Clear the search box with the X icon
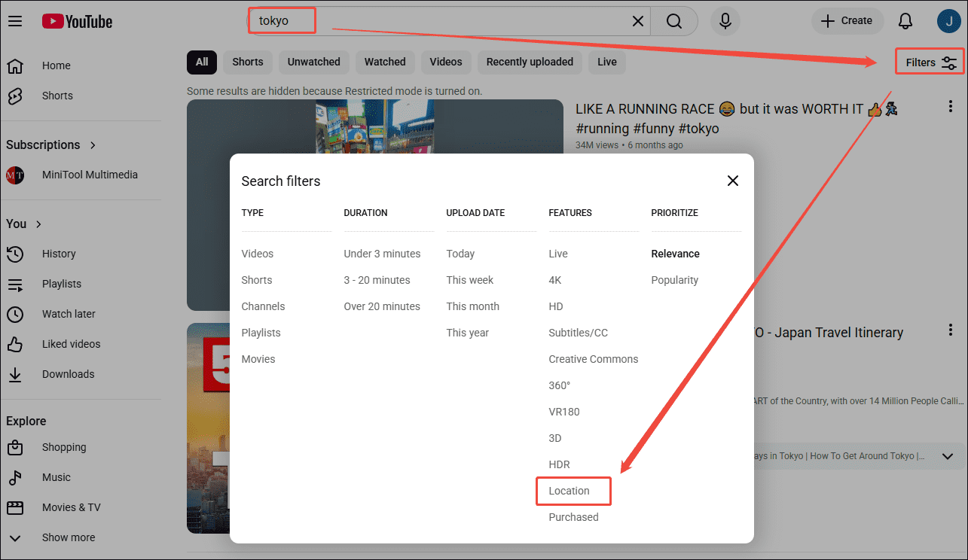 [637, 21]
